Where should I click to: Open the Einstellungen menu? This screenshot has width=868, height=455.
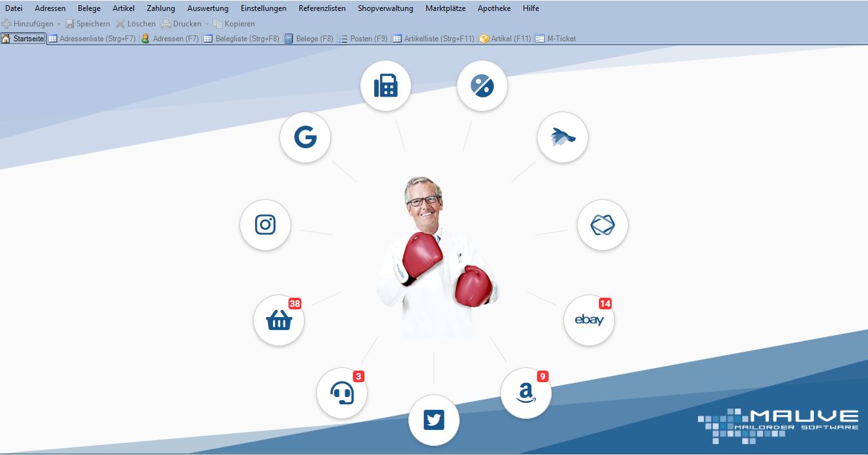pos(263,8)
